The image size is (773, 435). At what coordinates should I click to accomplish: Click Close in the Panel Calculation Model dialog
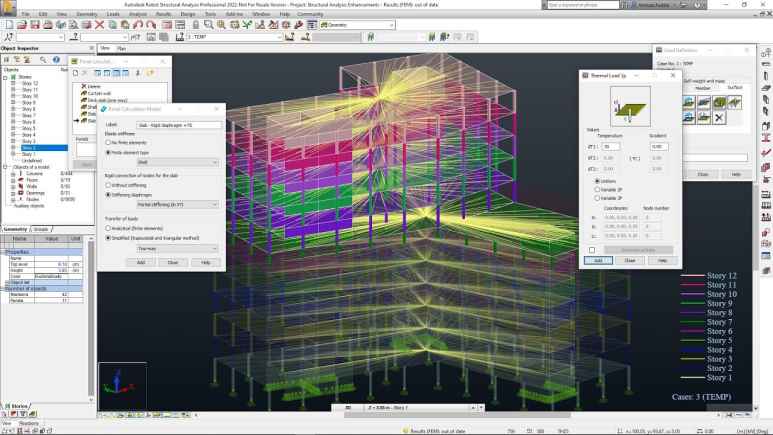coord(173,262)
